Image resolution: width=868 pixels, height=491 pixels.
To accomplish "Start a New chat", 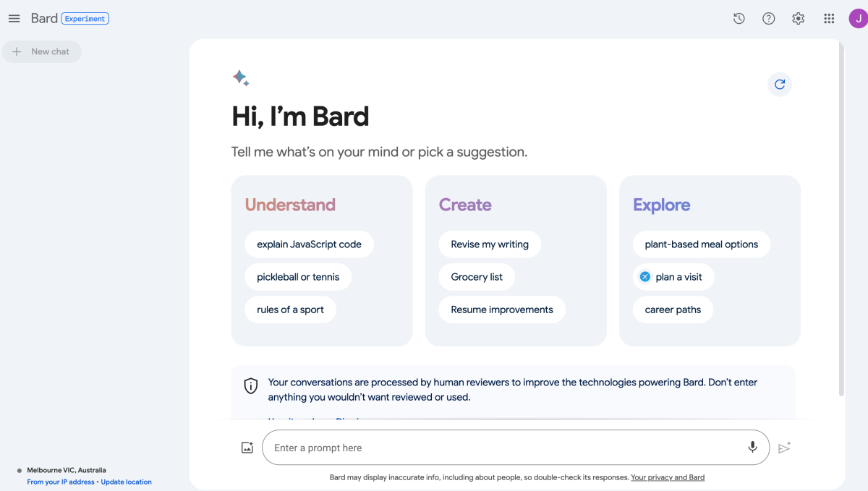I will (x=42, y=51).
